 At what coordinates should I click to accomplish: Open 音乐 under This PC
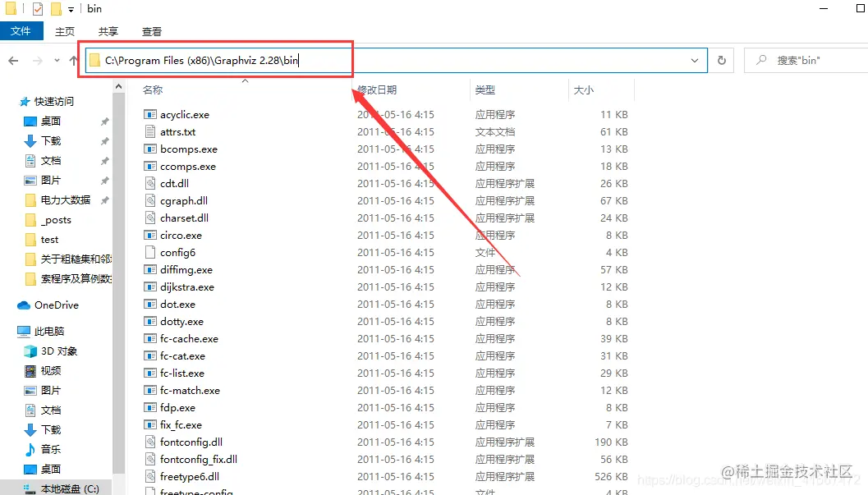51,449
